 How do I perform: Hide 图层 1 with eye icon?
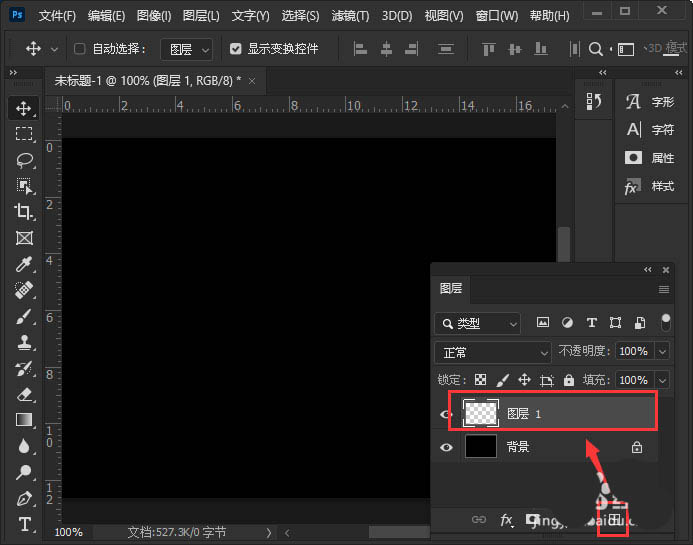click(x=446, y=414)
